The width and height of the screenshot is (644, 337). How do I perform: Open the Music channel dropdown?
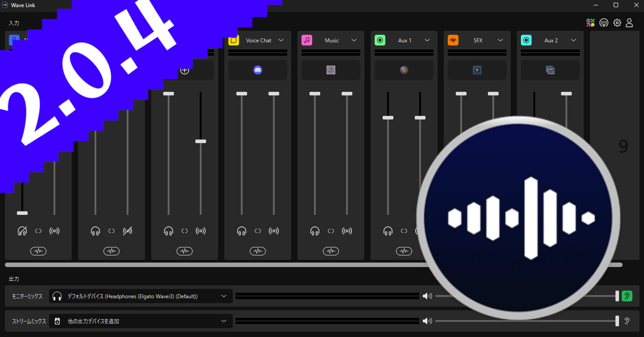tap(354, 40)
